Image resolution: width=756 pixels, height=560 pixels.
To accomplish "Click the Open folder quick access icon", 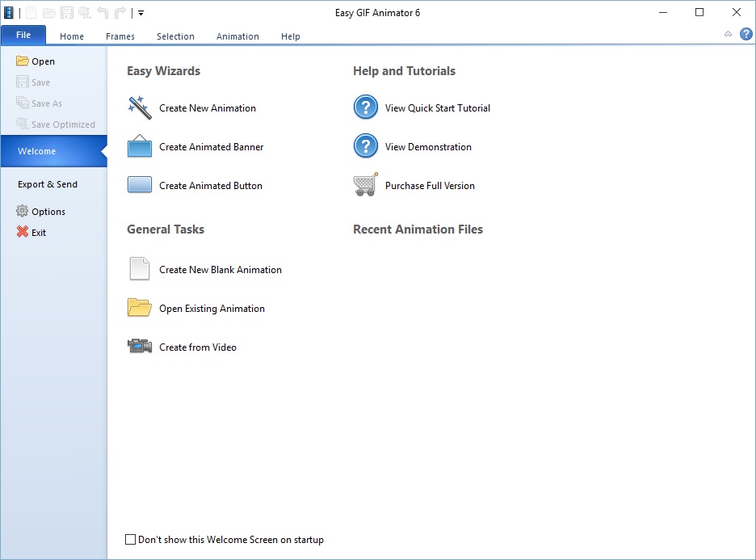I will click(48, 13).
